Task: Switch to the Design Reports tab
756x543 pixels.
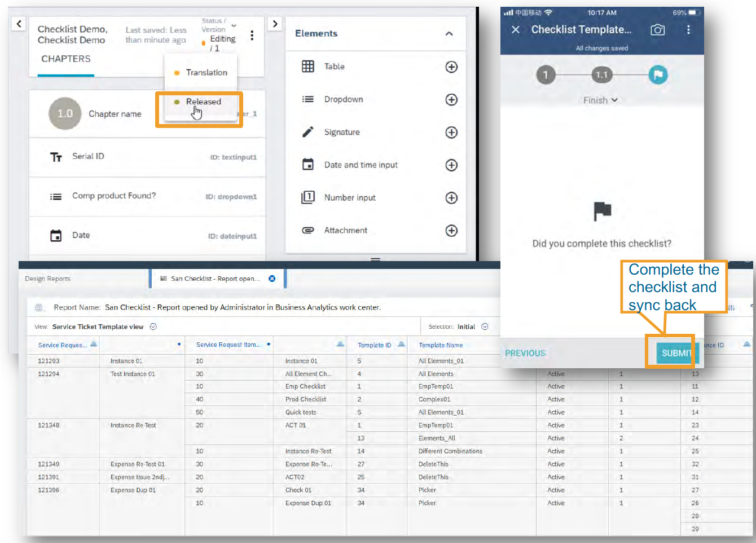Action: (x=47, y=278)
